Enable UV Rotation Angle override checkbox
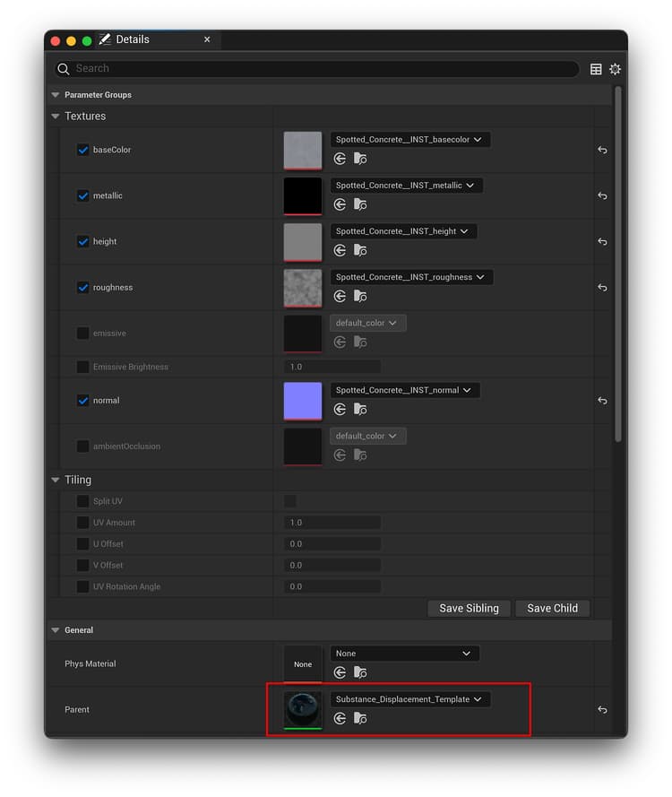Screen dimensions: 672x797 tap(82, 586)
